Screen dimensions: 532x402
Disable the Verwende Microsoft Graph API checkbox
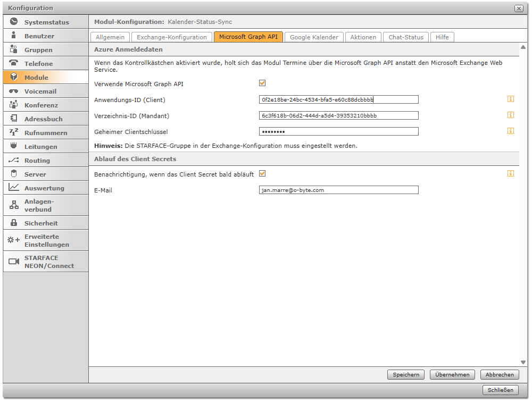(262, 83)
